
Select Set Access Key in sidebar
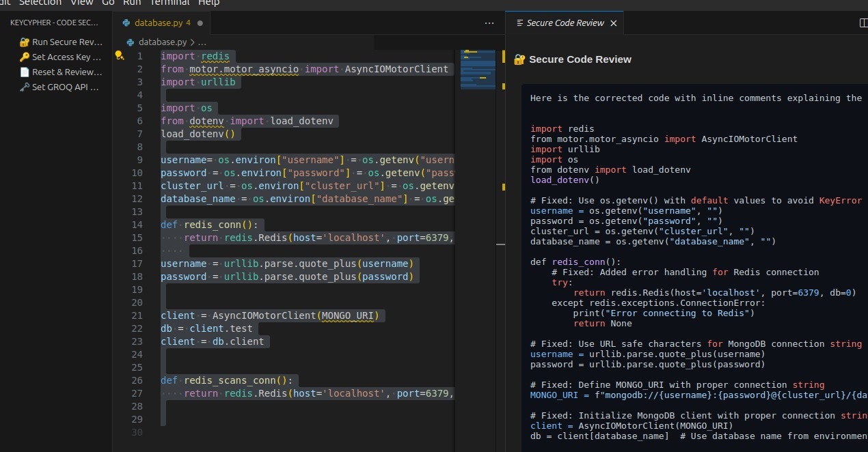pos(60,57)
